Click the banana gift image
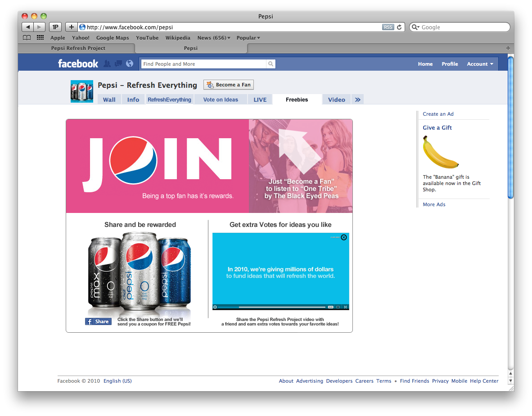The width and height of the screenshot is (532, 416). (x=440, y=152)
